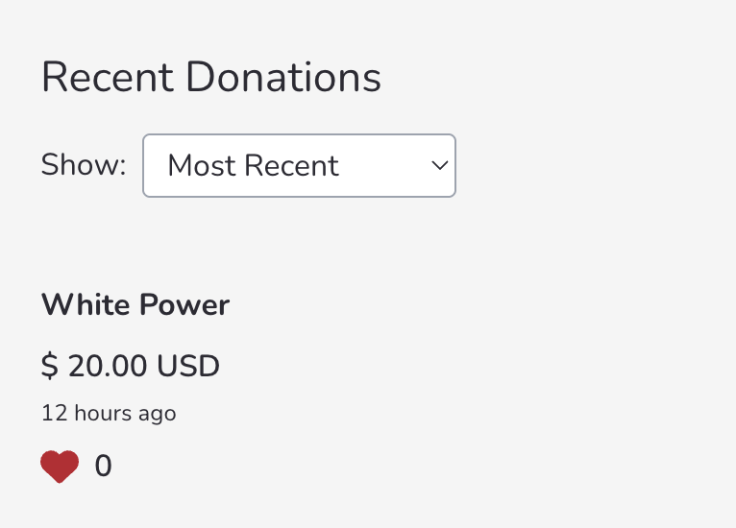Click the dollar sign in donation amount

click(x=50, y=366)
